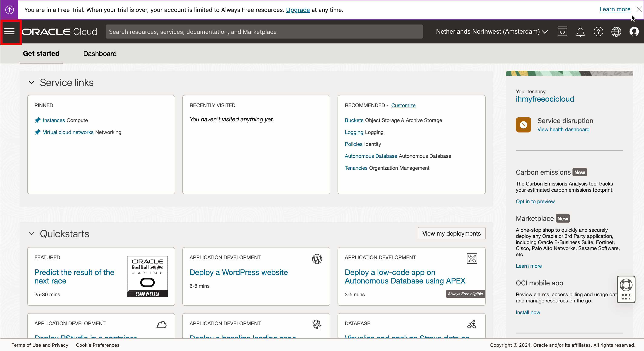644x351 pixels.
Task: Click the life ring support widget
Action: coord(626,285)
